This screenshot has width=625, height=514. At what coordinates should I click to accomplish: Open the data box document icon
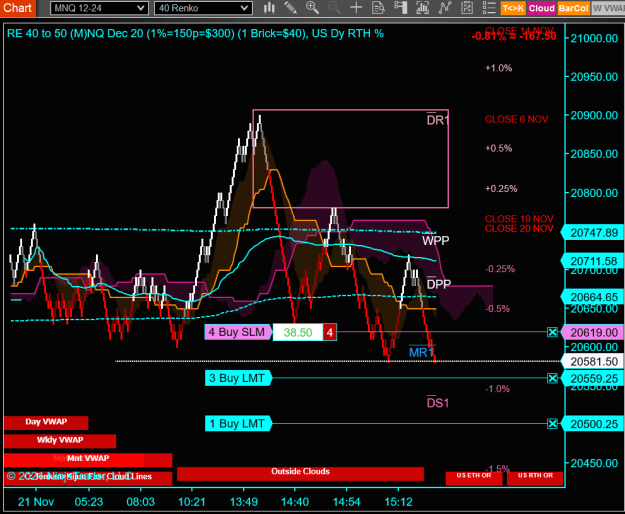pos(378,8)
